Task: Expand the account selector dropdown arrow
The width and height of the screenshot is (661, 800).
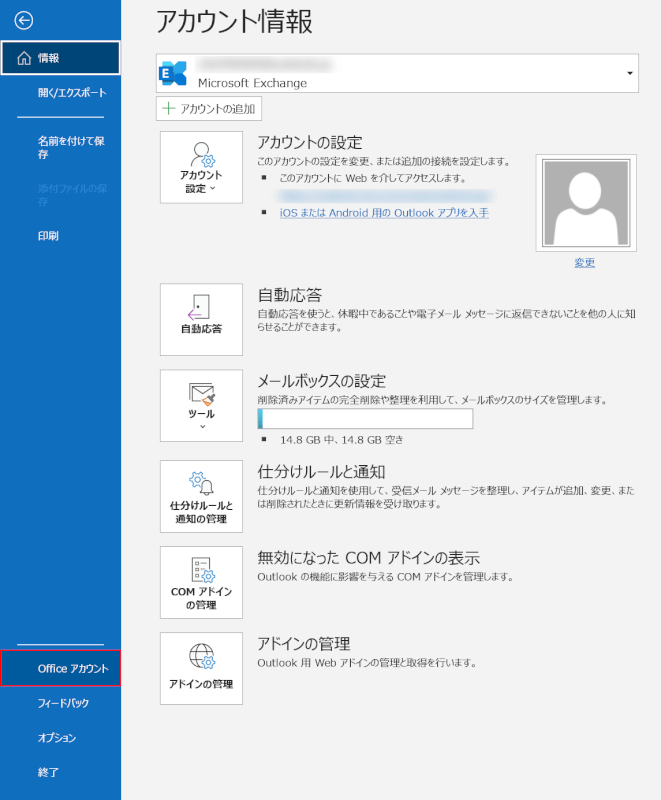Action: [630, 73]
